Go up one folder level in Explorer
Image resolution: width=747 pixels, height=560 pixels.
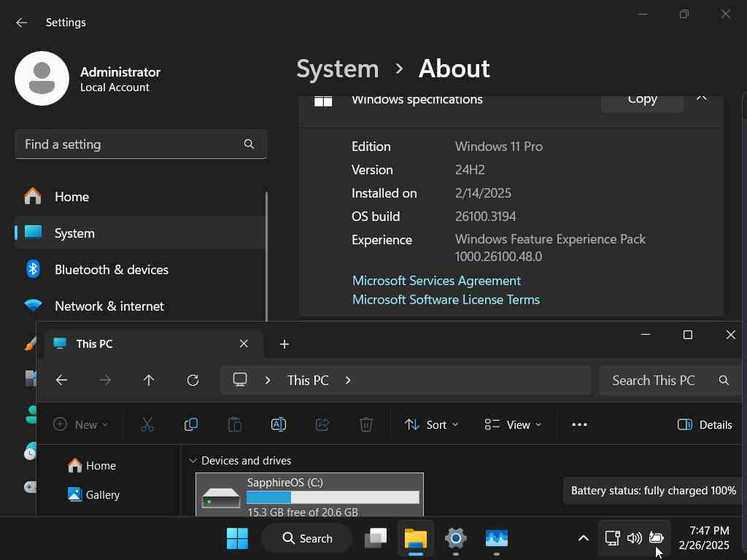click(x=149, y=380)
